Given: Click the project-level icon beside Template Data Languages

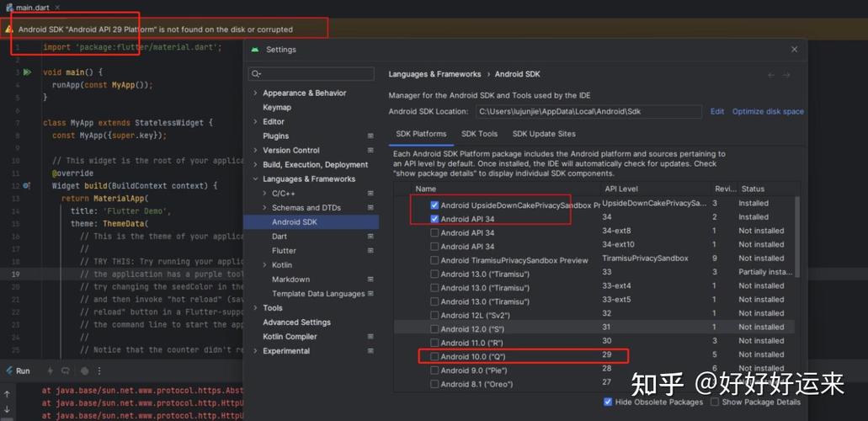Looking at the screenshot, I should [x=370, y=294].
